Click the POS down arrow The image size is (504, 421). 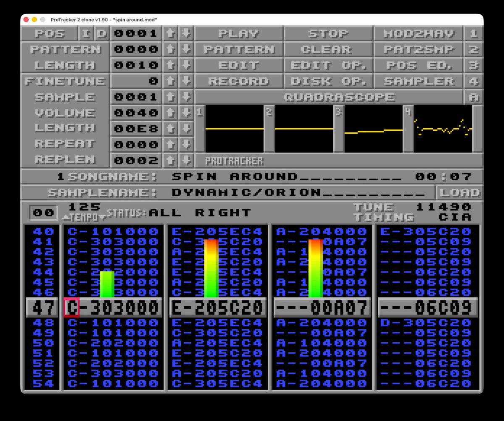(186, 34)
